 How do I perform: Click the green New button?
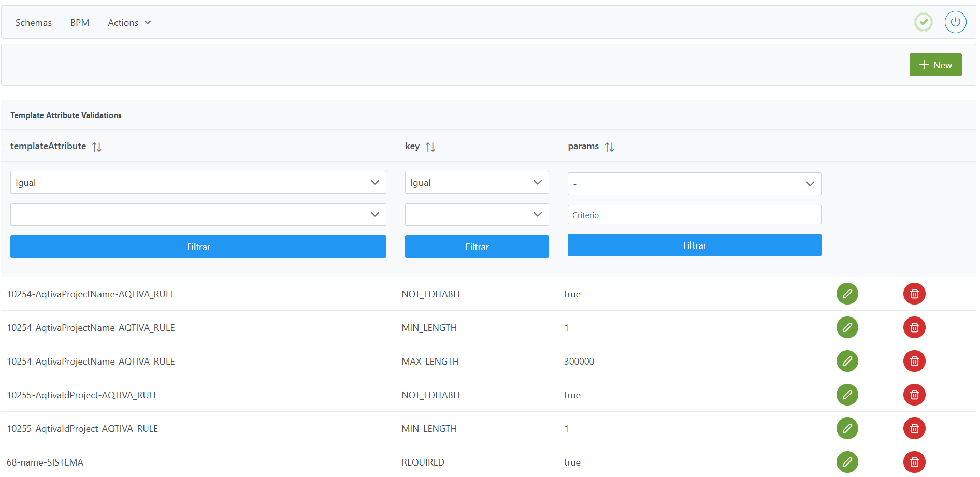[935, 65]
